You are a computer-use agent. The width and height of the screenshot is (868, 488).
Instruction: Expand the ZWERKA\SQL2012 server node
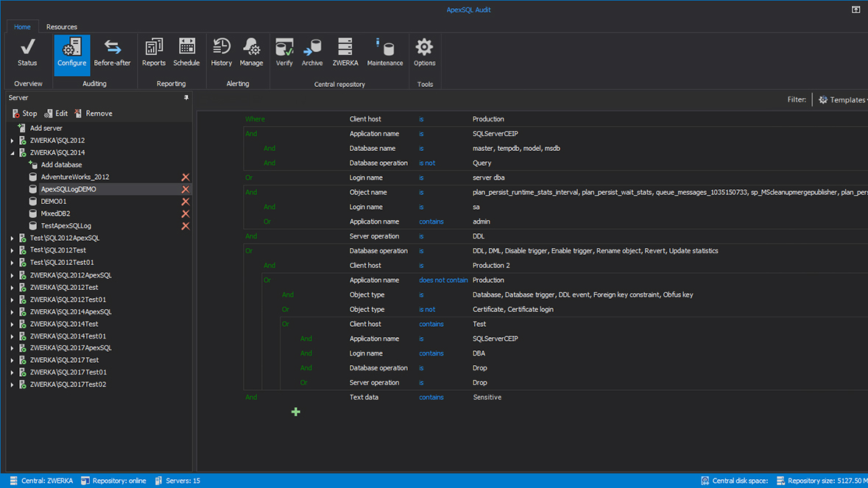pyautogui.click(x=13, y=141)
